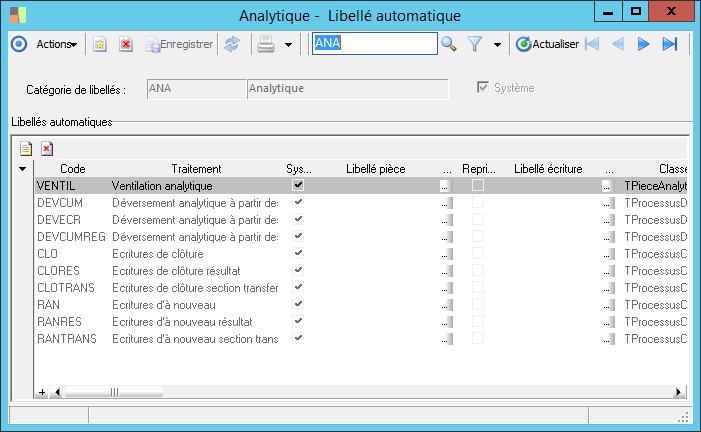Expand the printer dropdown arrow
The image size is (701, 432).
pyautogui.click(x=288, y=44)
